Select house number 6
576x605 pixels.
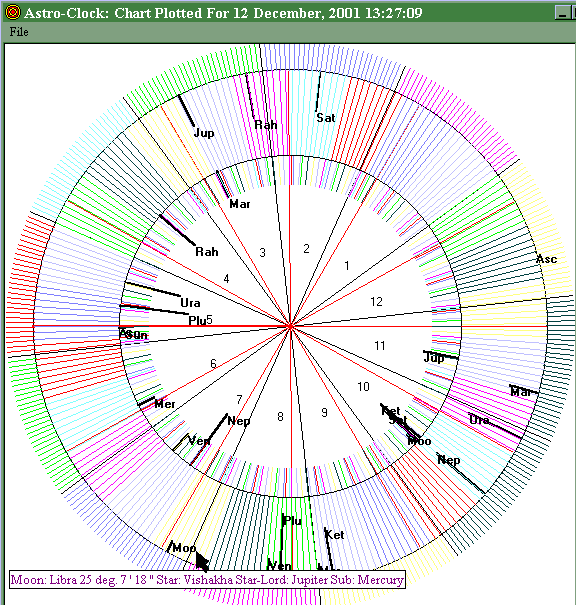point(213,363)
